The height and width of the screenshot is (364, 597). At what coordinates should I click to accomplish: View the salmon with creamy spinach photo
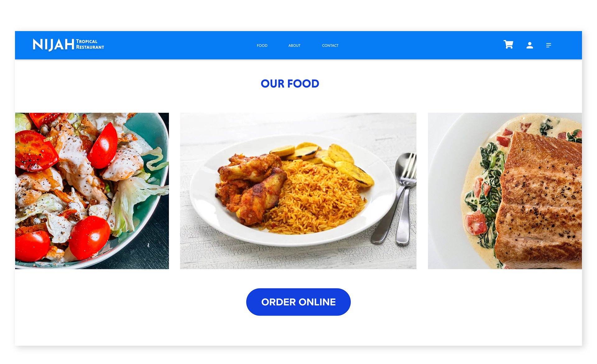coord(505,191)
